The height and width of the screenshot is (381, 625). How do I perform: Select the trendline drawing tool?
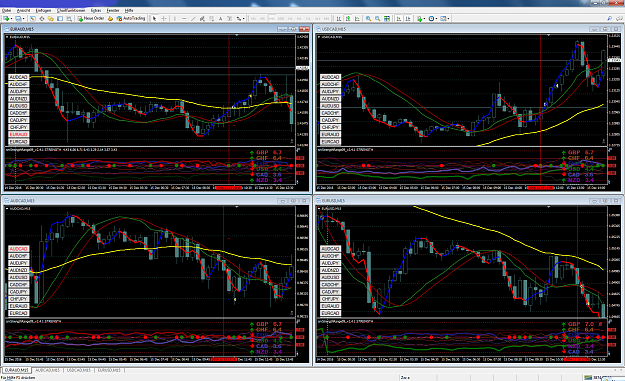click(193, 18)
